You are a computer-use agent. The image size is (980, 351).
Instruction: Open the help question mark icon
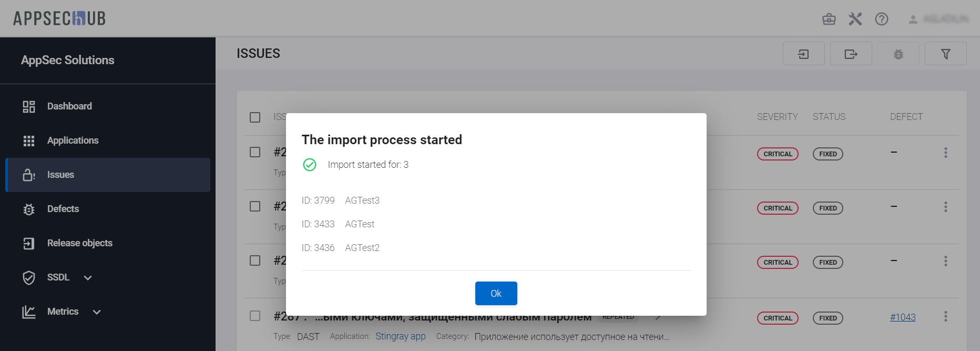(x=881, y=19)
